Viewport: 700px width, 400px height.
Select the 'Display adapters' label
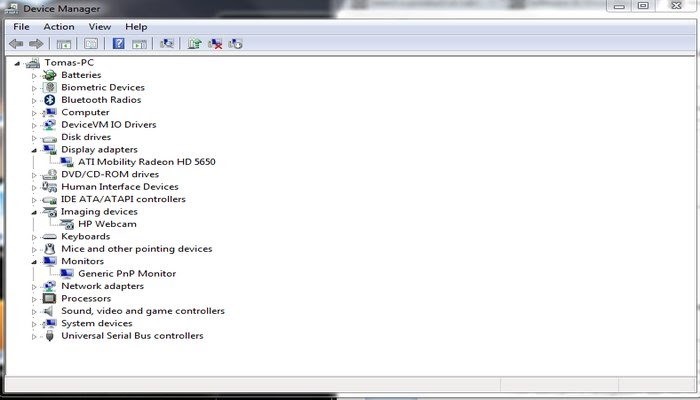(99, 150)
